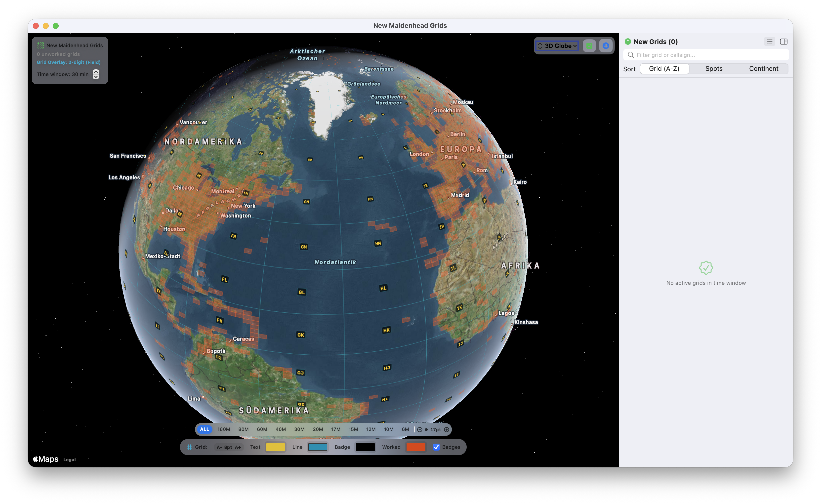821x504 pixels.
Task: Select the 15M band filter
Action: (353, 430)
